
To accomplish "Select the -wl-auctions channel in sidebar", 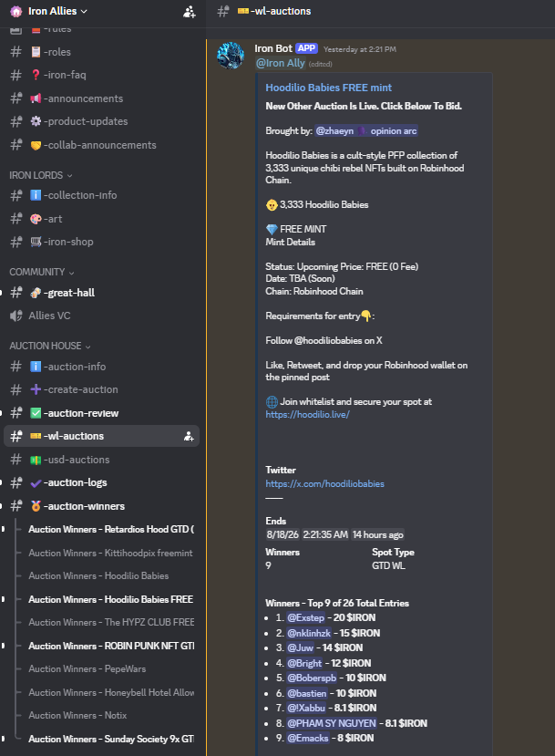I will point(101,436).
